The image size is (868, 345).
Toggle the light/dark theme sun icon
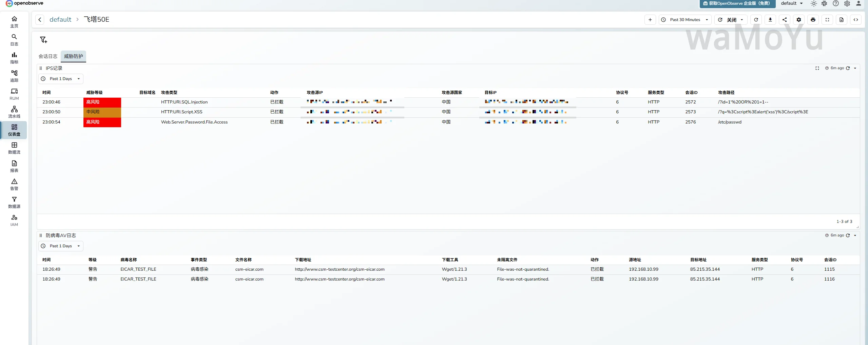[x=813, y=3]
